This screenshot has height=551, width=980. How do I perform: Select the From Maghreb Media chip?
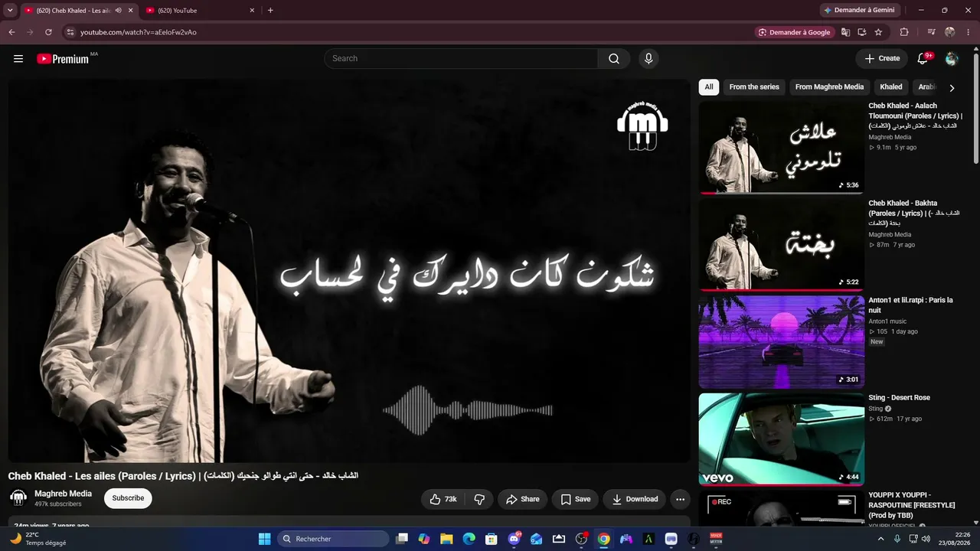point(829,87)
